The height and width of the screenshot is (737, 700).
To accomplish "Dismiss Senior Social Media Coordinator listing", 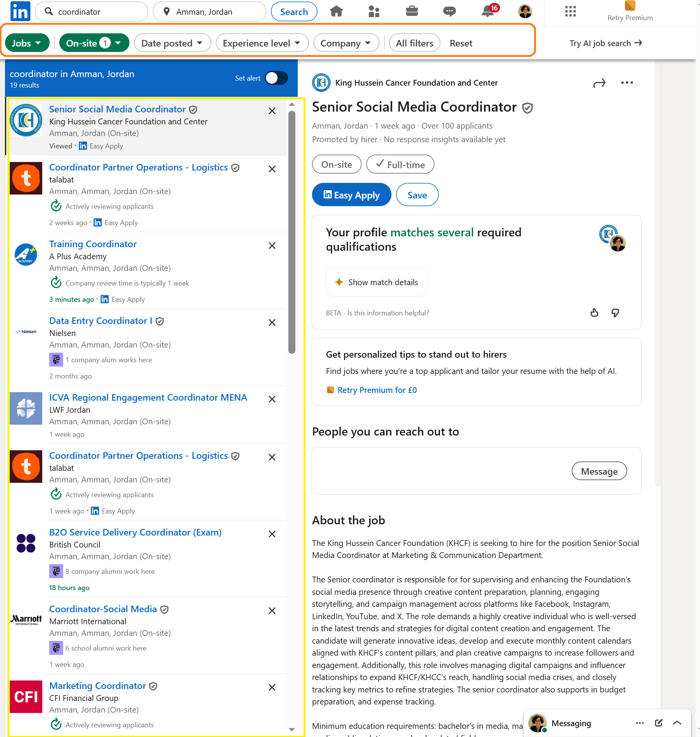I will [272, 111].
